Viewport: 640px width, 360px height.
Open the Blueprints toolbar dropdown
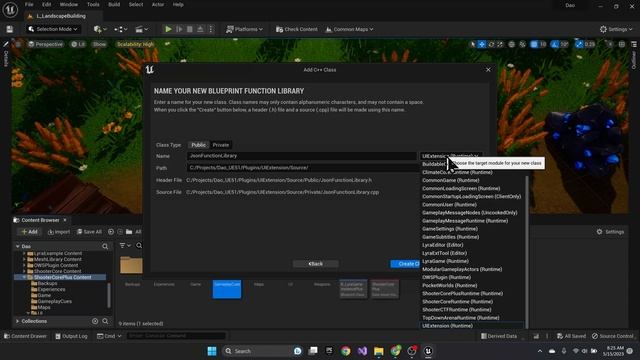click(x=120, y=29)
